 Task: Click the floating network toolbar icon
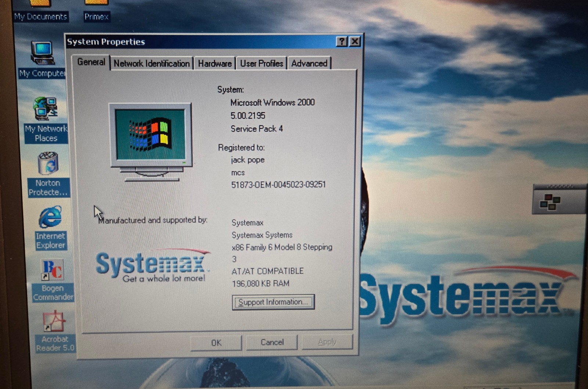(549, 202)
